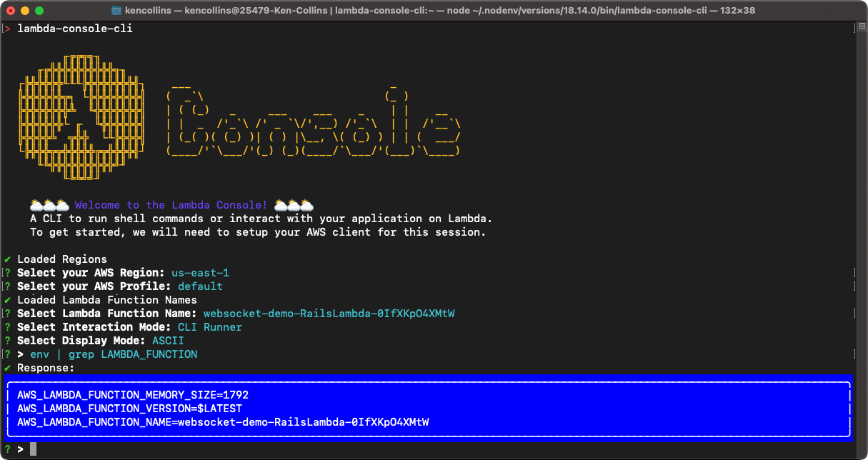Click 'AWS_LAMBDA_FUNCTION_VERSION=$LATEST' output line
This screenshot has height=460, width=868.
[x=130, y=409]
